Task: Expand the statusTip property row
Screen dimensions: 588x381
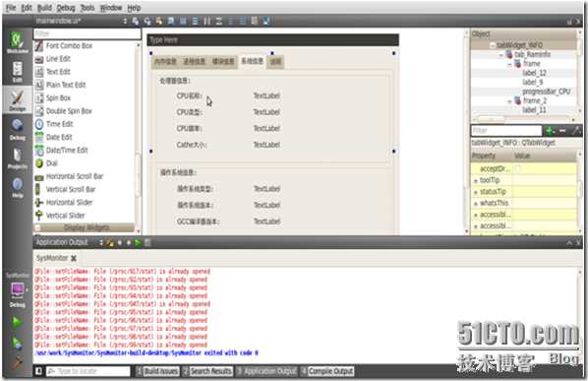Action: [476, 192]
